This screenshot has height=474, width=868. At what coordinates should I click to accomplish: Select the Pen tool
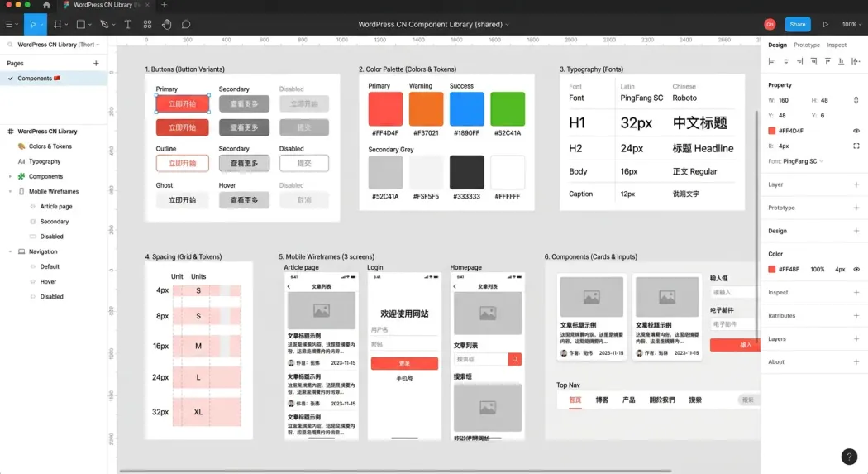pyautogui.click(x=104, y=24)
